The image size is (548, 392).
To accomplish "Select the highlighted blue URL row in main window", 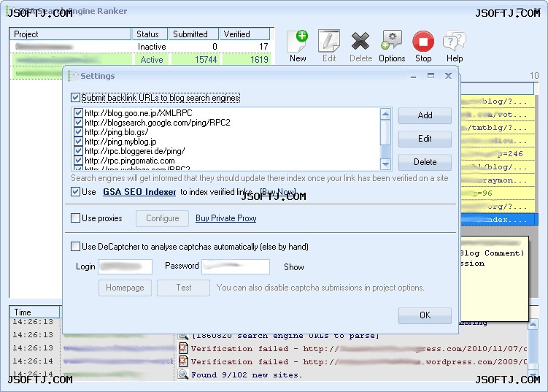I will coord(499,220).
